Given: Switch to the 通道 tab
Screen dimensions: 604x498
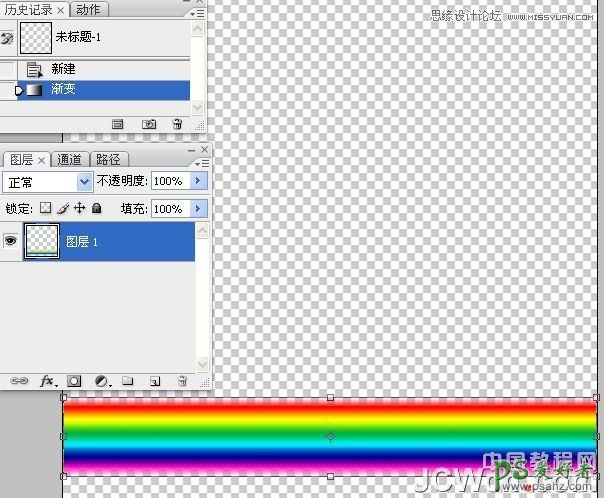Looking at the screenshot, I should (x=70, y=159).
